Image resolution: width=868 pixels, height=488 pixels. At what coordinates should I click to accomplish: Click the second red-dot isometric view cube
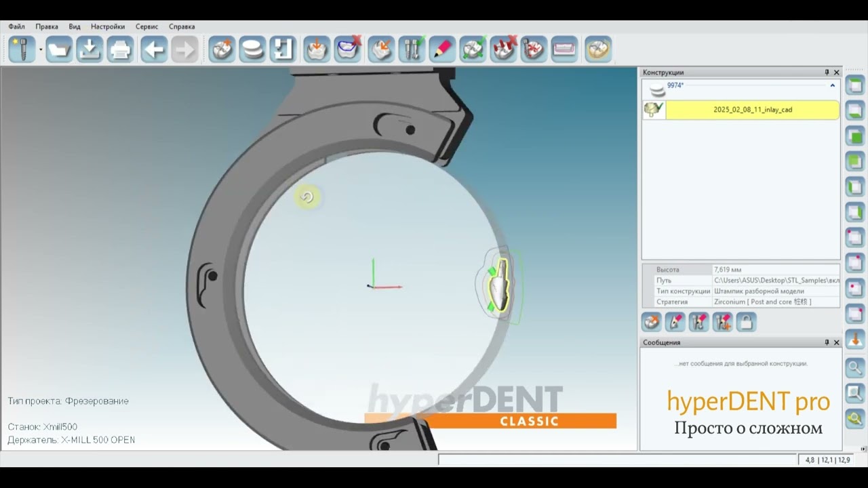click(855, 263)
